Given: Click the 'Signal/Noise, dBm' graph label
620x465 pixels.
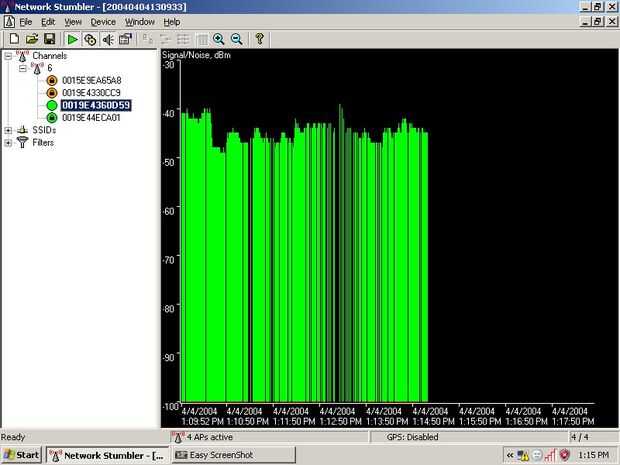Looking at the screenshot, I should [197, 55].
